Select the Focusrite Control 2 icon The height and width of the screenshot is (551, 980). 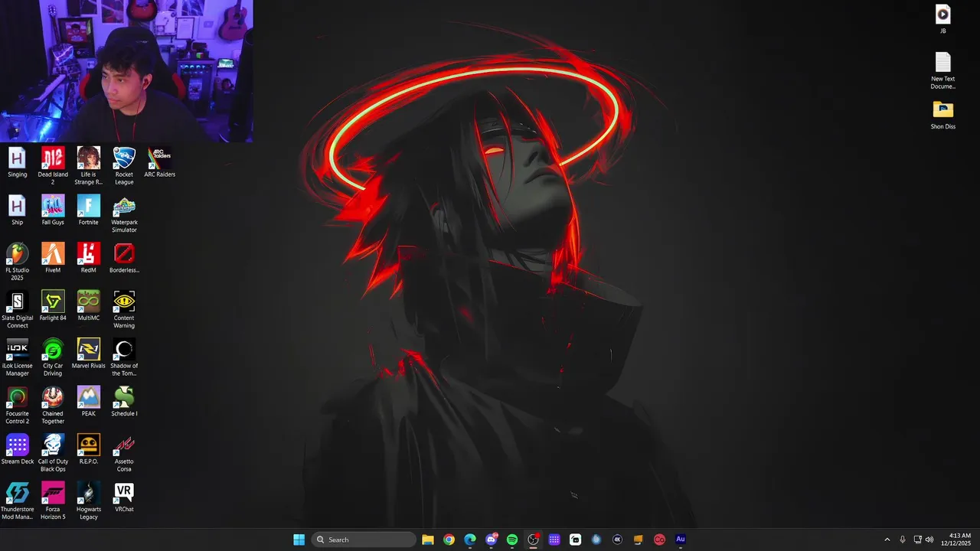tap(17, 406)
